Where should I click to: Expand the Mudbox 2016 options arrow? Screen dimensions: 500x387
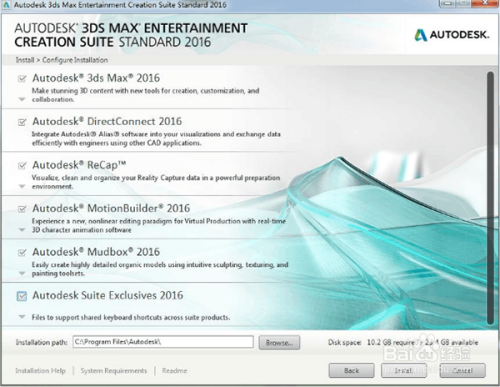[x=22, y=273]
